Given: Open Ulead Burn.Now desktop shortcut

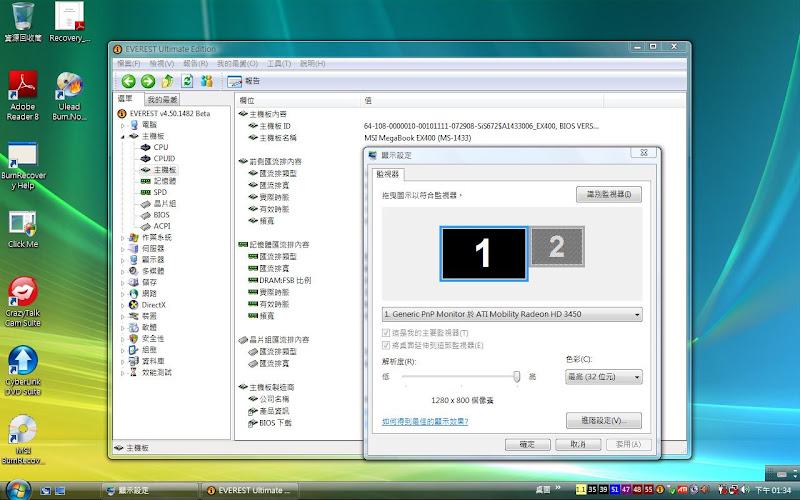Looking at the screenshot, I should 69,96.
